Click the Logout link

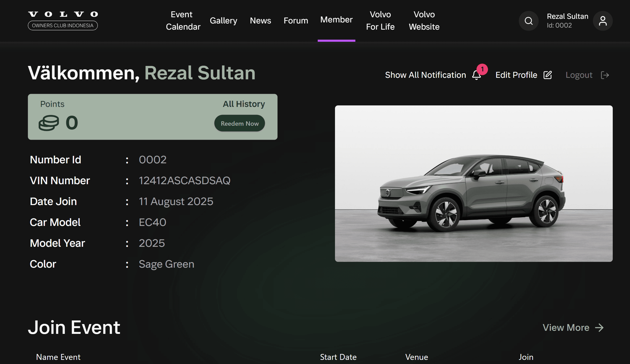click(x=579, y=75)
